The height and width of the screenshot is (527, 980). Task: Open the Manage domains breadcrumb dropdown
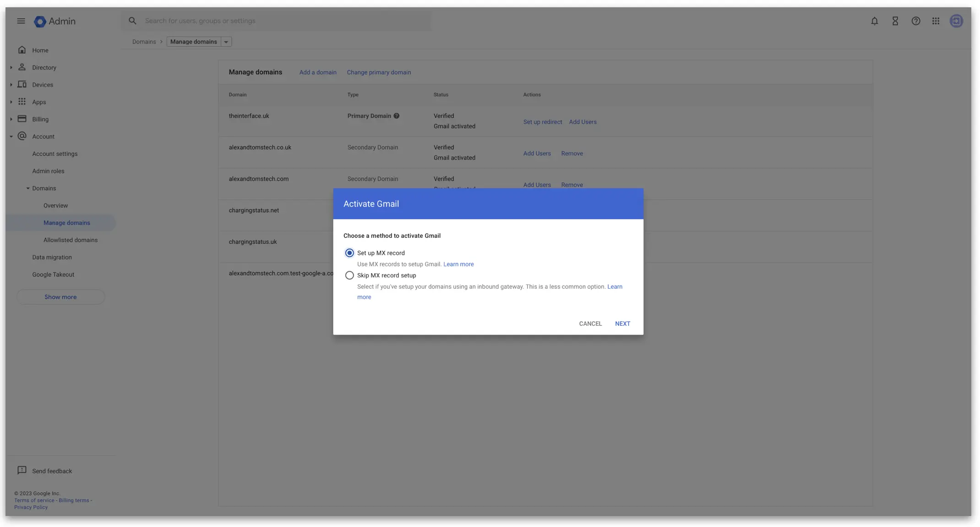pyautogui.click(x=226, y=42)
